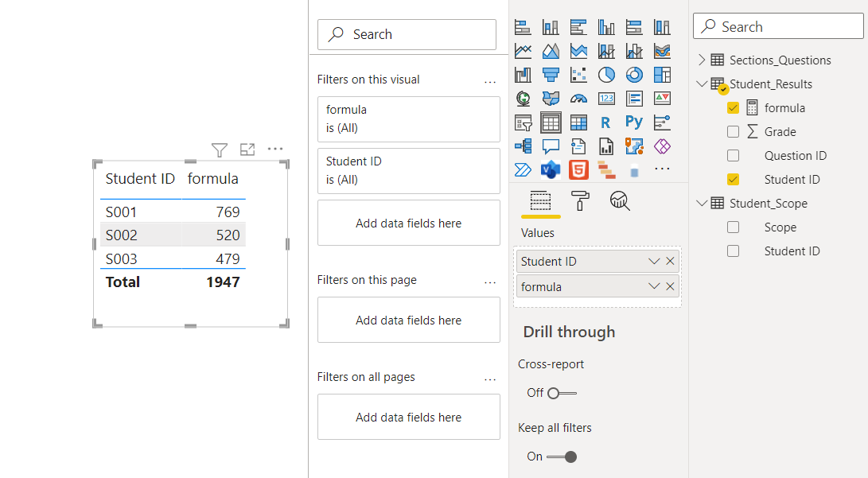This screenshot has height=478, width=868.
Task: Select the Q&A speech bubble visual
Action: click(551, 146)
